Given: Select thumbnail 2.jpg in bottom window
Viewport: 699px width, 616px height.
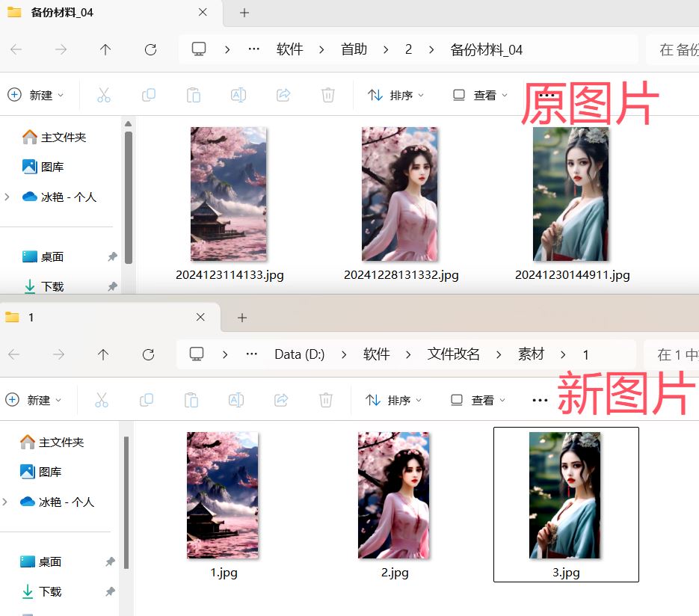Looking at the screenshot, I should (x=394, y=495).
